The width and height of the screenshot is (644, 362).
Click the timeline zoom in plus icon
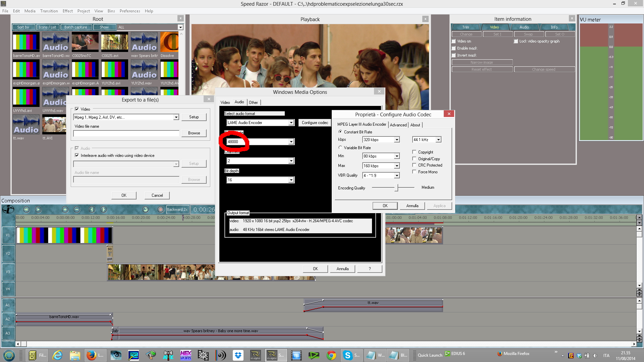pyautogui.click(x=65, y=209)
